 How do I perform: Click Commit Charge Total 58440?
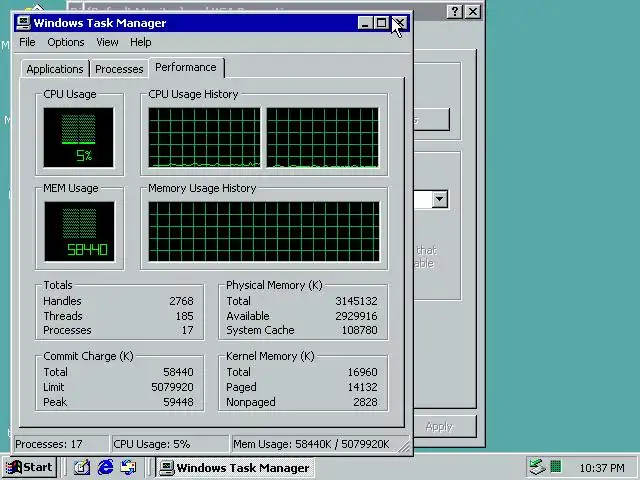[x=178, y=372]
